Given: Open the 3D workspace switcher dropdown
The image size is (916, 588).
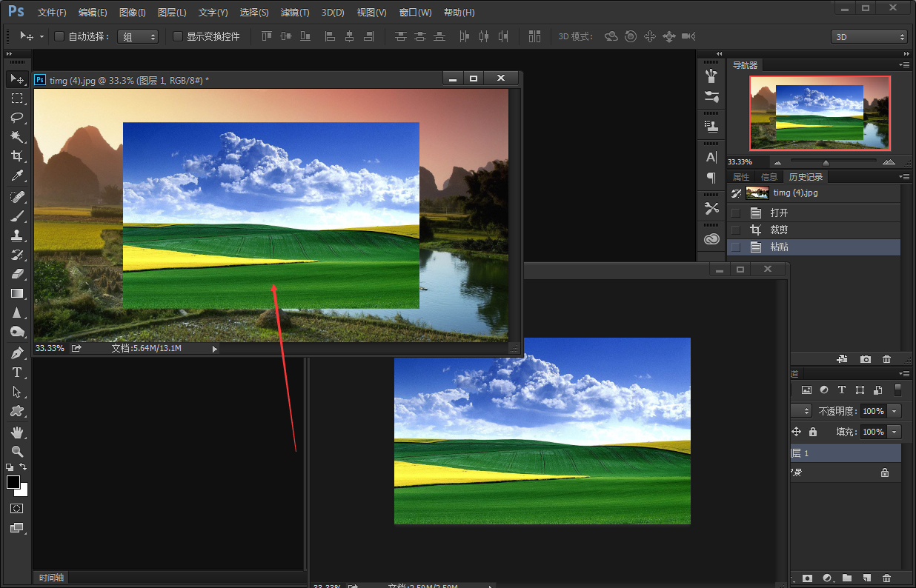Looking at the screenshot, I should click(869, 37).
